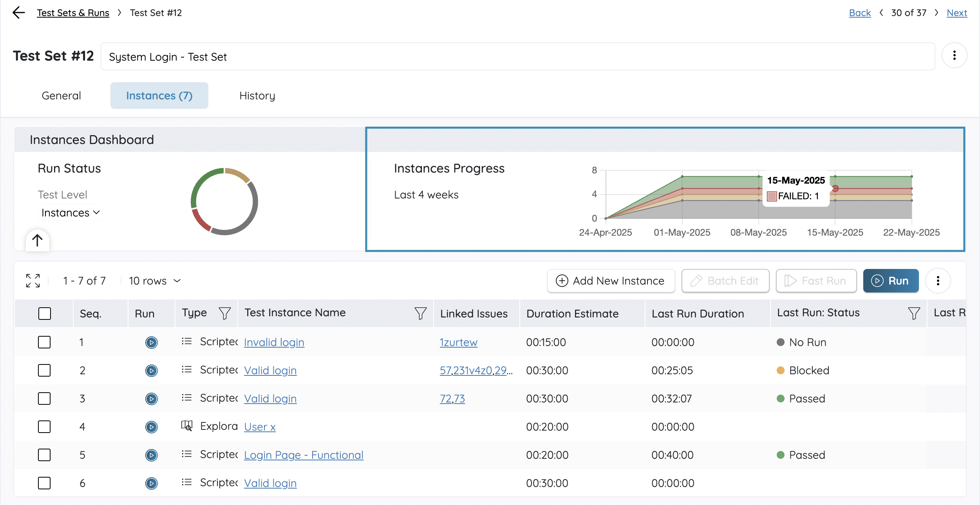Click Add New Instance button
This screenshot has height=505, width=980.
tap(611, 281)
